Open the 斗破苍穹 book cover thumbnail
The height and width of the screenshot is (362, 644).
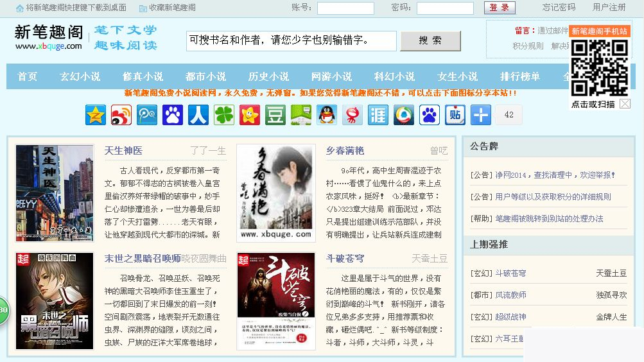click(x=276, y=301)
